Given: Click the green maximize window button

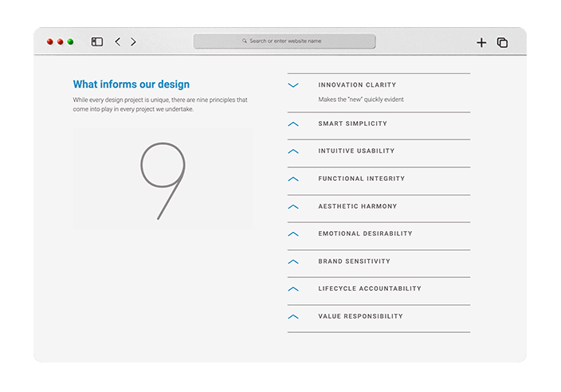Looking at the screenshot, I should [x=70, y=41].
